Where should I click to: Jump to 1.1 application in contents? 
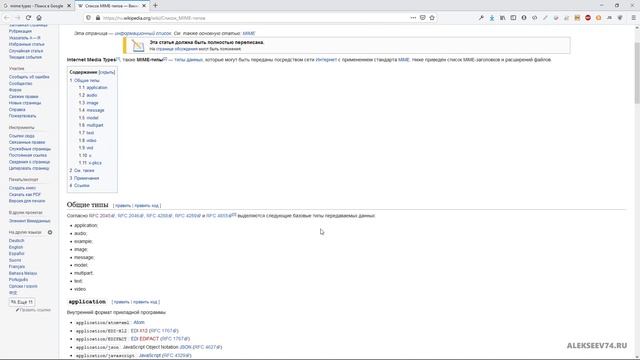[93, 87]
